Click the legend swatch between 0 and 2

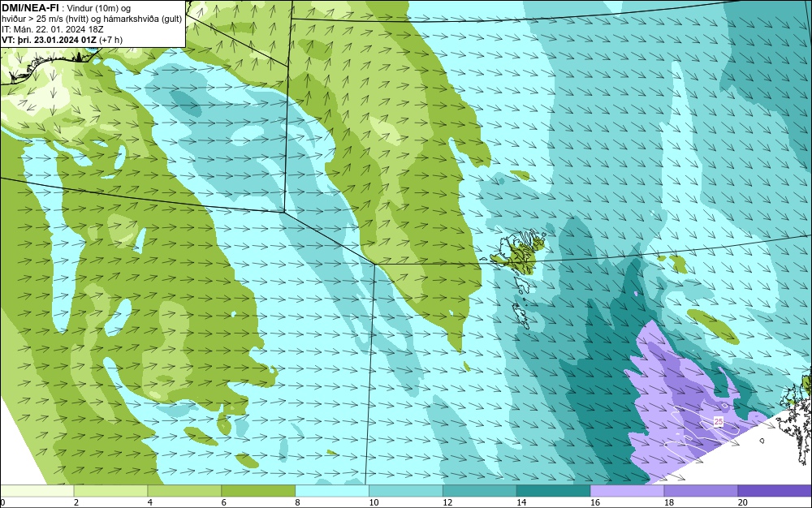[37, 491]
